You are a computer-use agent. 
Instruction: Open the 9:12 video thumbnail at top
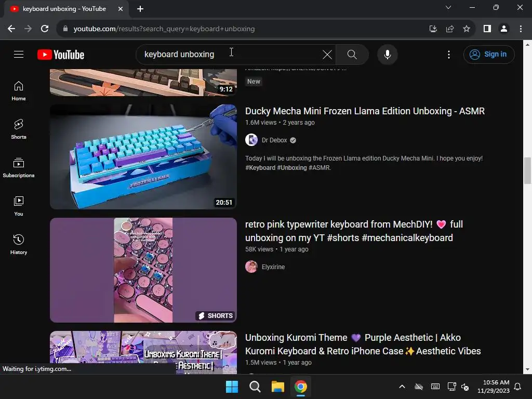(x=143, y=83)
